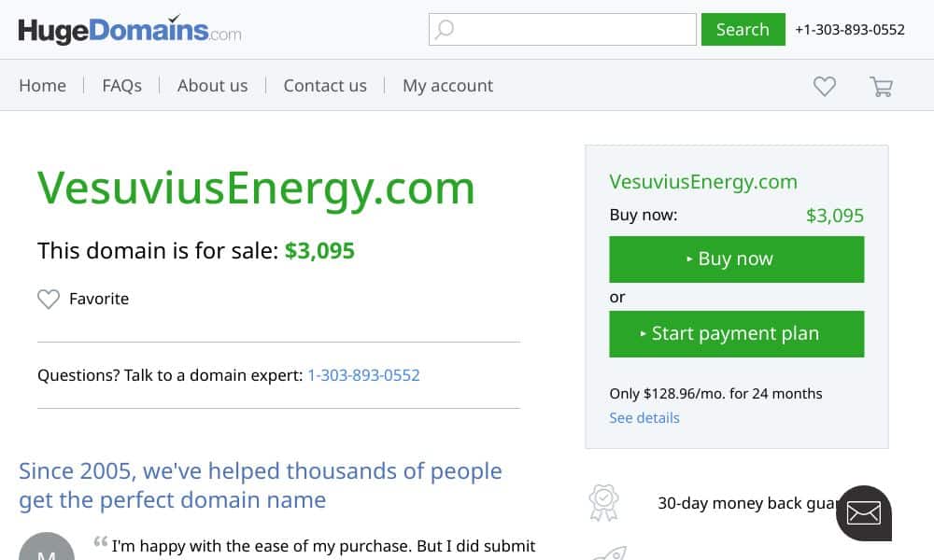Screen dimensions: 934x560
Task: Go to the Home menu item
Action: [42, 86]
